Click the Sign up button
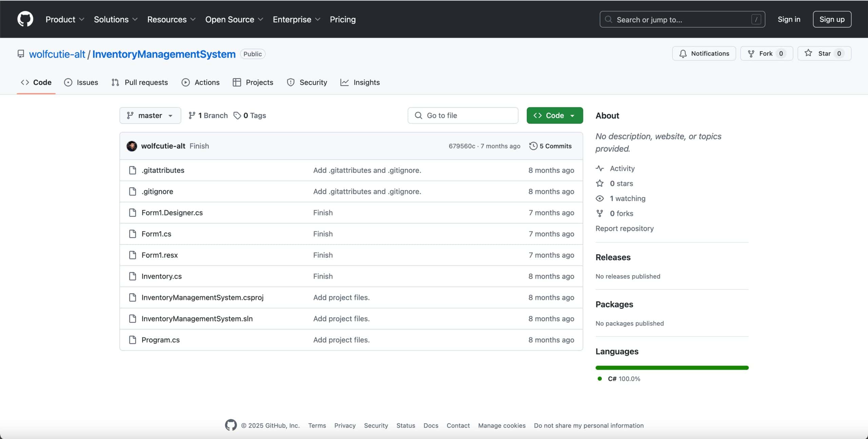Image resolution: width=868 pixels, height=439 pixels. (x=832, y=19)
